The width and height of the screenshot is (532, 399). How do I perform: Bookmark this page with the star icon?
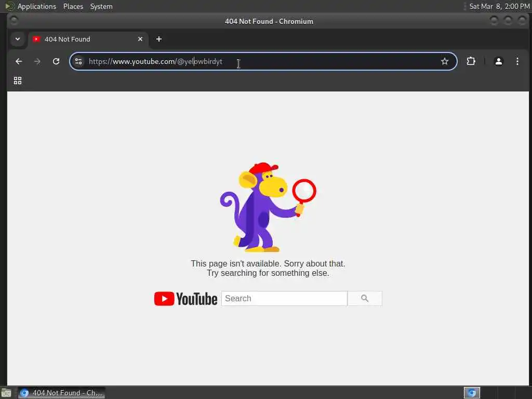445,61
